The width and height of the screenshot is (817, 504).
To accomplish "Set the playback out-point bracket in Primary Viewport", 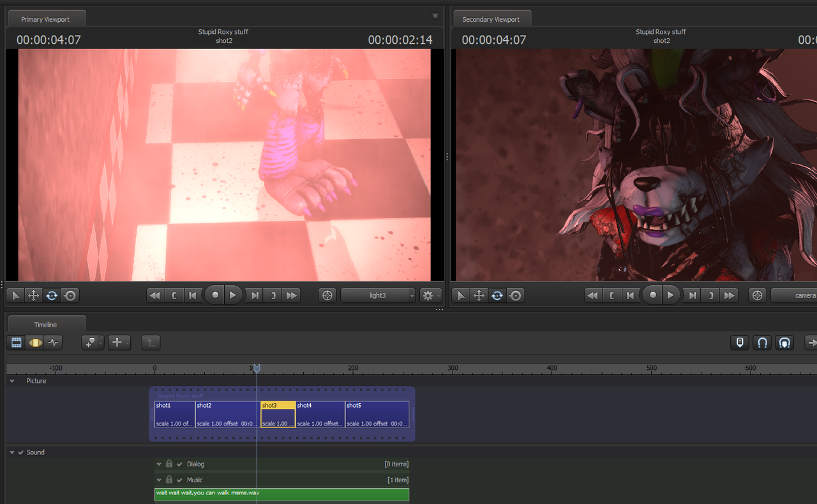I will [273, 295].
